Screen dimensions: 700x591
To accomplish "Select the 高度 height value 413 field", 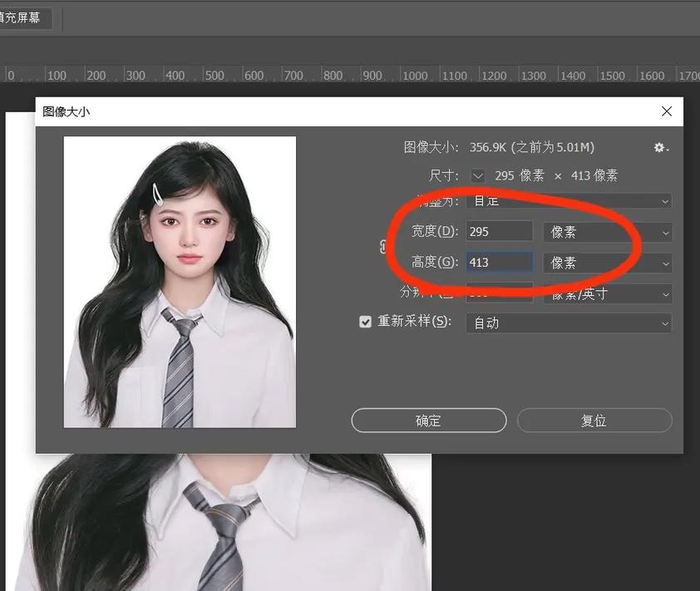I will [x=499, y=262].
